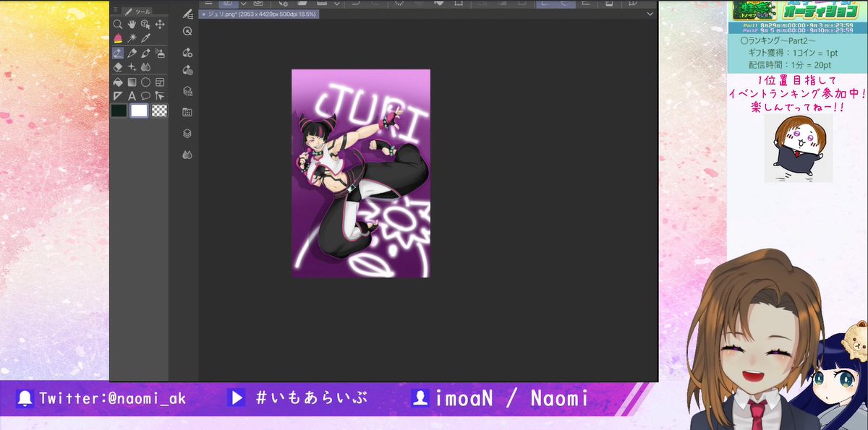Screen dimensions: 868x430
Task: Open the brush-with-gear palette dock icon
Action: tap(187, 52)
